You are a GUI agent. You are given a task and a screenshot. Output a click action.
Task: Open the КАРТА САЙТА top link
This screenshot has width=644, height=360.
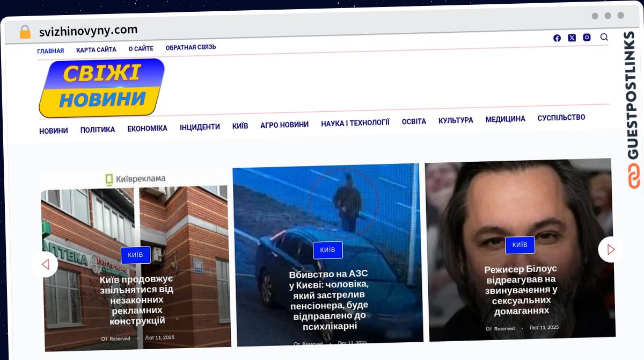pyautogui.click(x=96, y=50)
